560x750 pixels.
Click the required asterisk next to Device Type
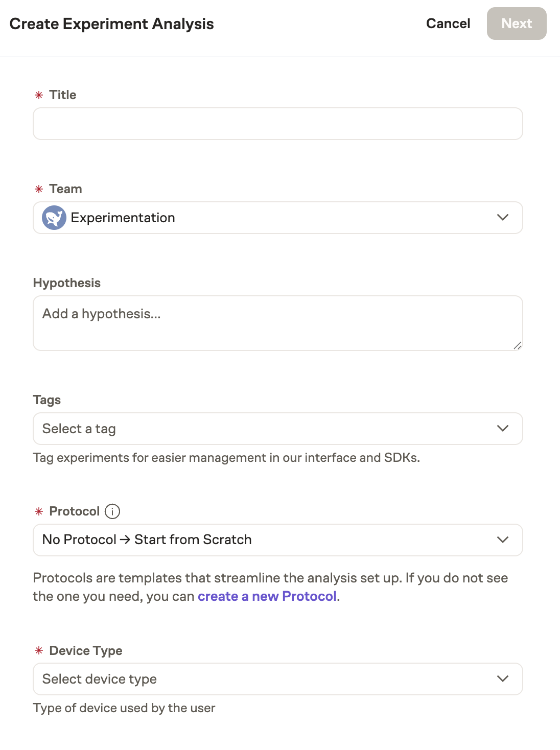pos(38,651)
